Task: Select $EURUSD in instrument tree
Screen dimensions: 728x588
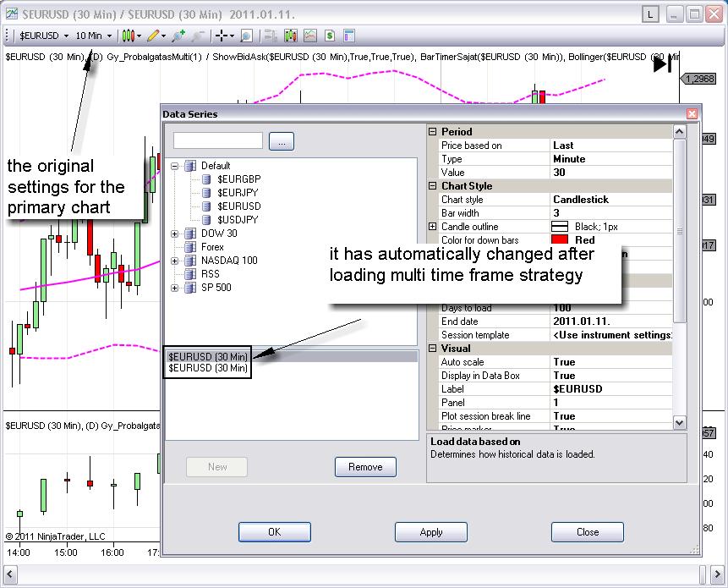Action: [x=238, y=206]
